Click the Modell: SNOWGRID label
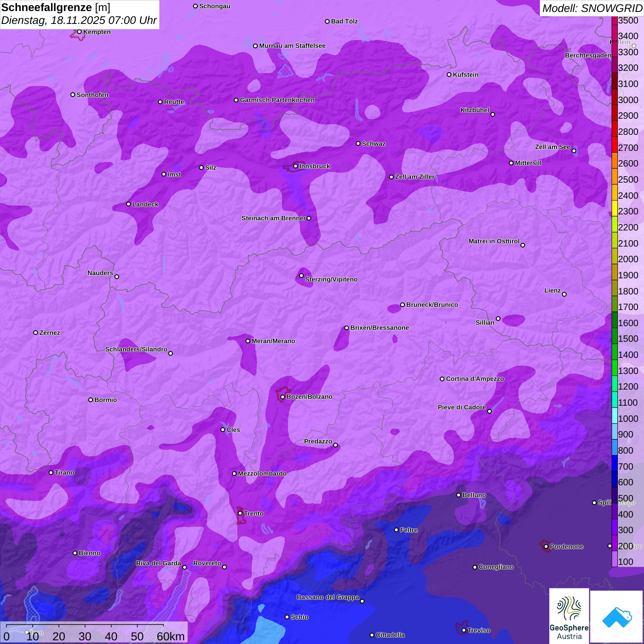Screen dimensions: 644x644 pos(592,8)
